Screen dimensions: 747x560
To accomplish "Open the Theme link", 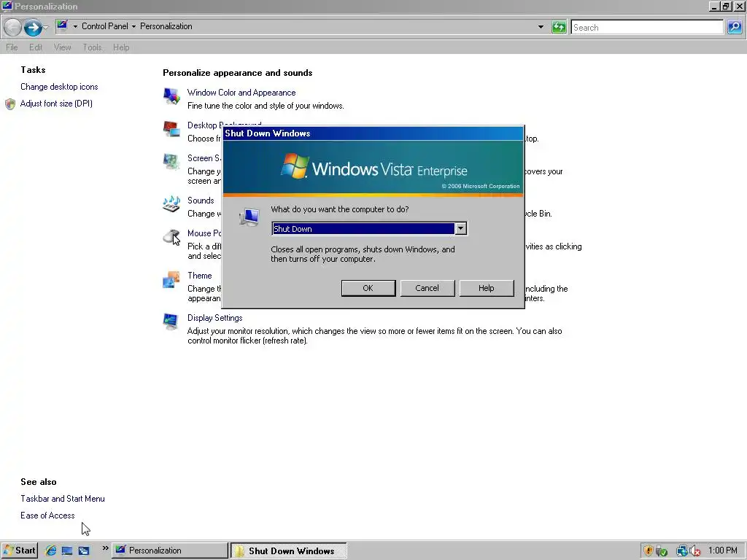I will [200, 275].
